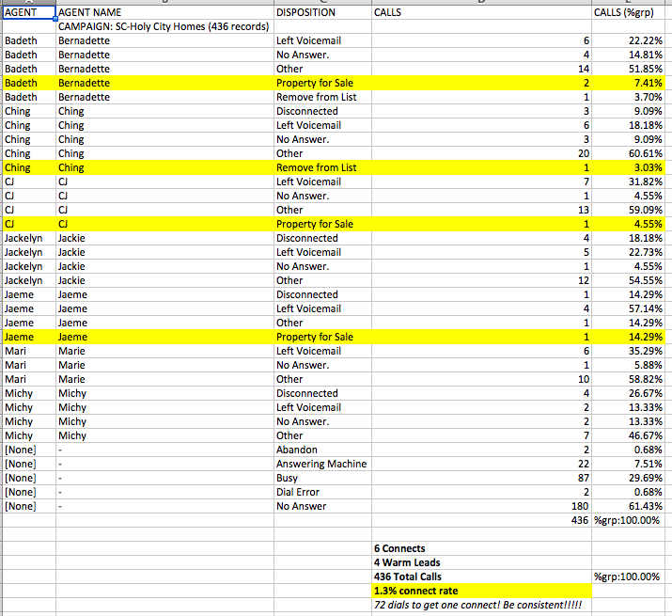Click the Busy disposition cell
The height and width of the screenshot is (616, 672).
coord(322,478)
